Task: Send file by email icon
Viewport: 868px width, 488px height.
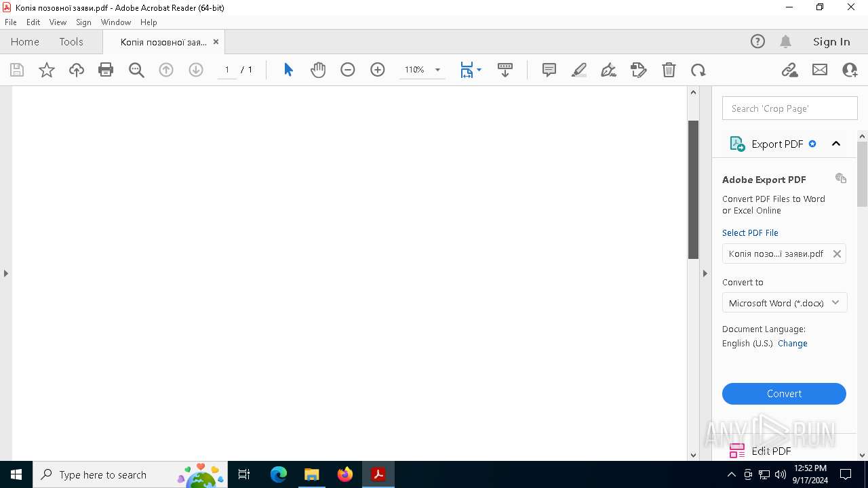Action: click(x=820, y=70)
